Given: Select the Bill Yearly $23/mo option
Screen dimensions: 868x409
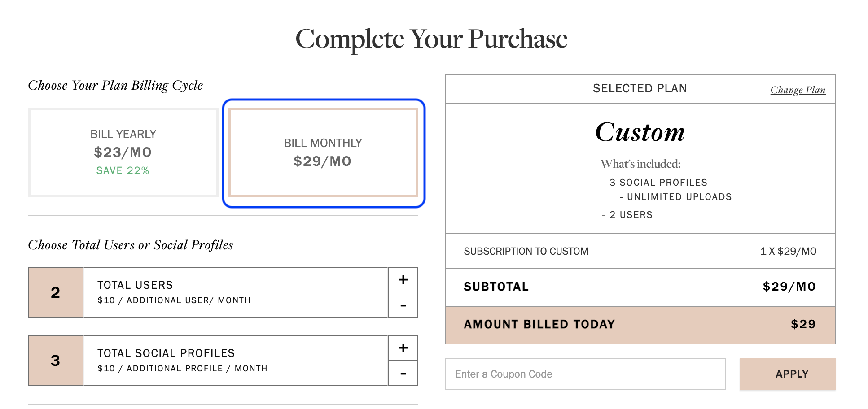Looking at the screenshot, I should coord(123,152).
